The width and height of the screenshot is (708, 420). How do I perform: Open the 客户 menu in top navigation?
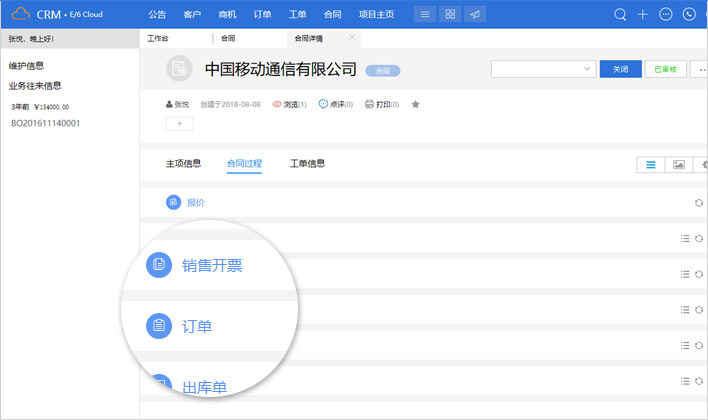192,14
